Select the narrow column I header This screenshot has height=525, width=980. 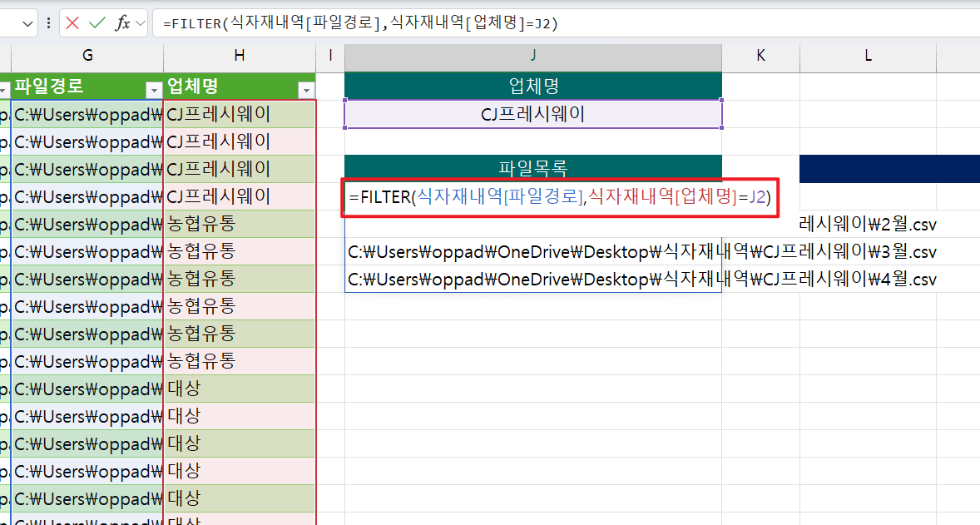click(330, 56)
